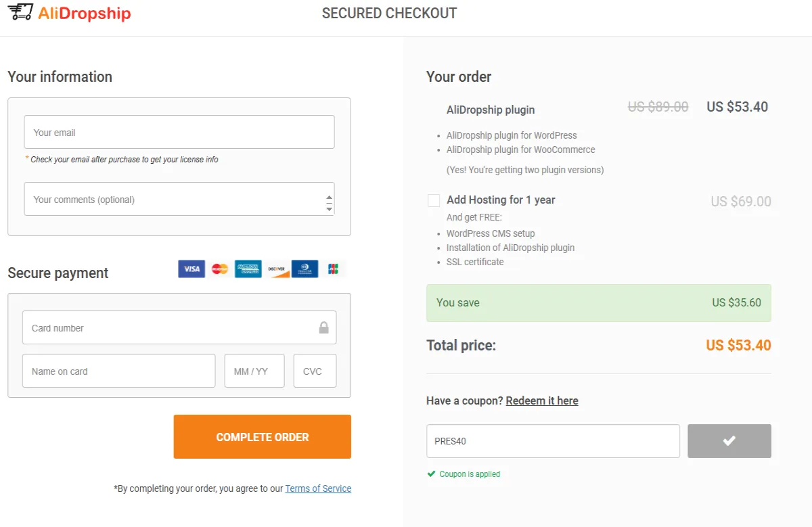Enable the Add Hosting for 1 year option

click(x=433, y=200)
